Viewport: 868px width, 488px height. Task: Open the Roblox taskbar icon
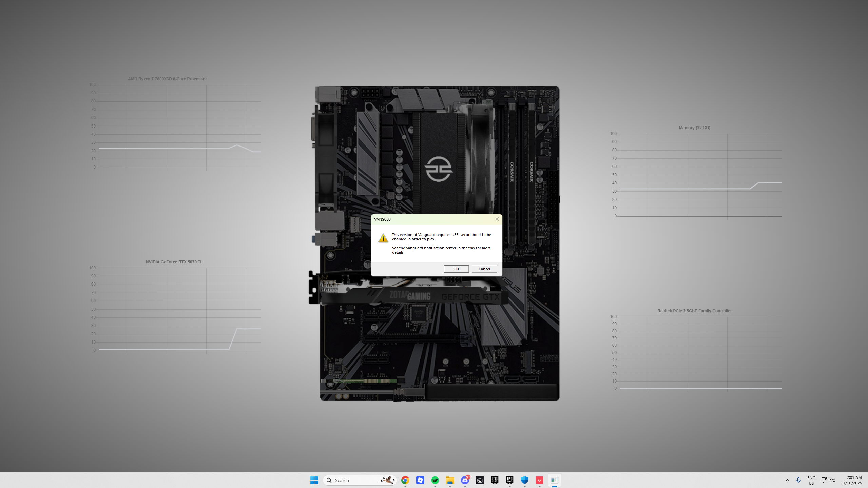point(420,480)
